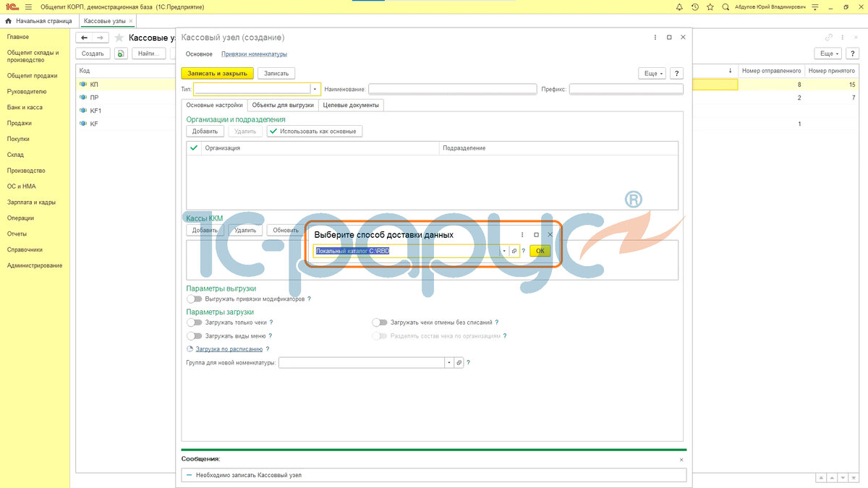Confirm delivery method with OK
The width and height of the screenshot is (868, 488).
coord(540,251)
